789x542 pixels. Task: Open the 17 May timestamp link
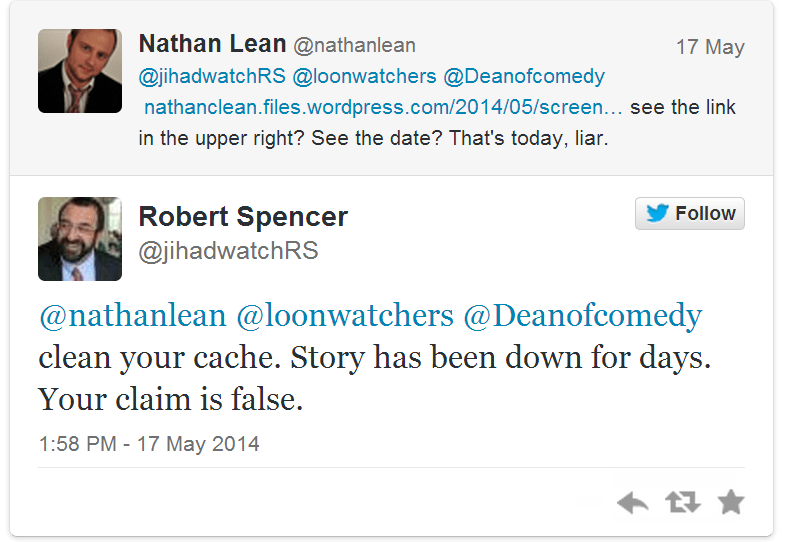click(710, 47)
